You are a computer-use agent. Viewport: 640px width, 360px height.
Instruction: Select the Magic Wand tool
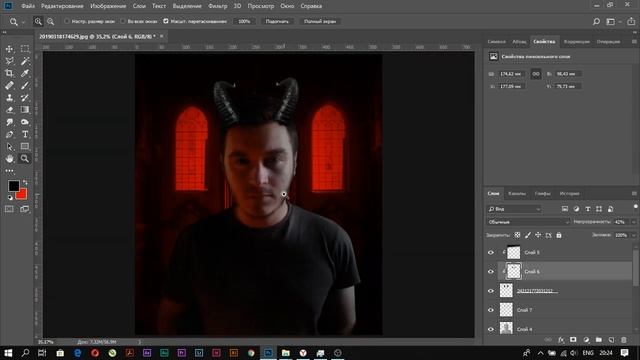click(25, 61)
